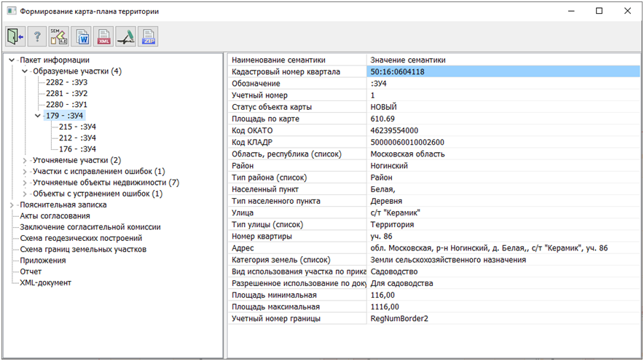Select 'Схема границ земельных участков' item
The image size is (644, 361).
(83, 249)
